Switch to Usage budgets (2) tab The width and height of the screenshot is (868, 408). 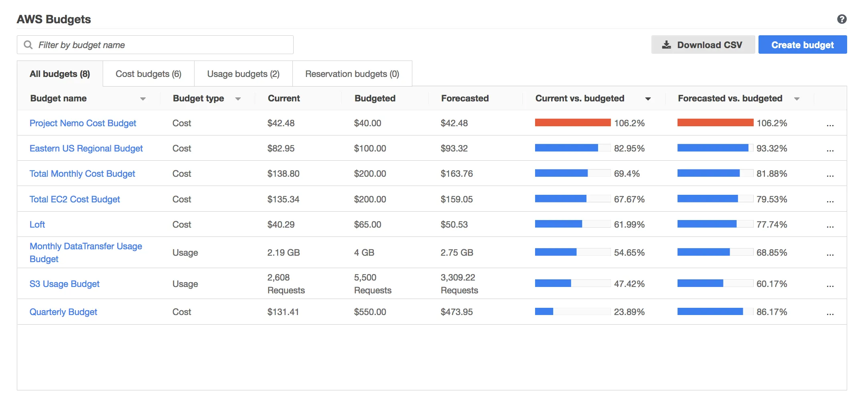click(243, 74)
